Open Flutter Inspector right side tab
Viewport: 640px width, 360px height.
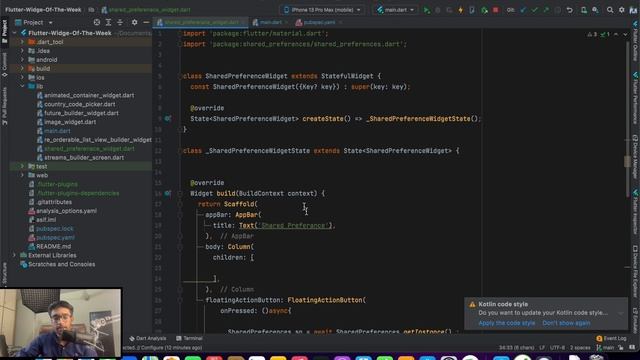[636, 211]
